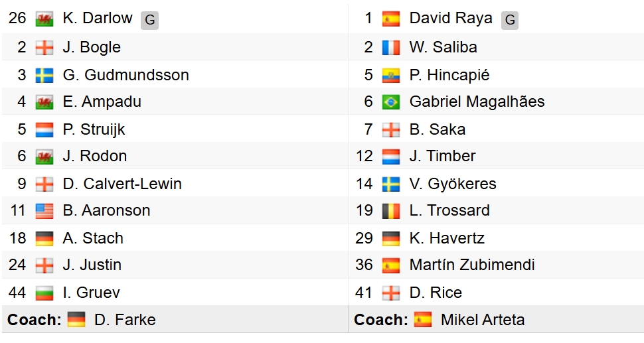Select shirt number 44 in left lineup

tap(17, 293)
